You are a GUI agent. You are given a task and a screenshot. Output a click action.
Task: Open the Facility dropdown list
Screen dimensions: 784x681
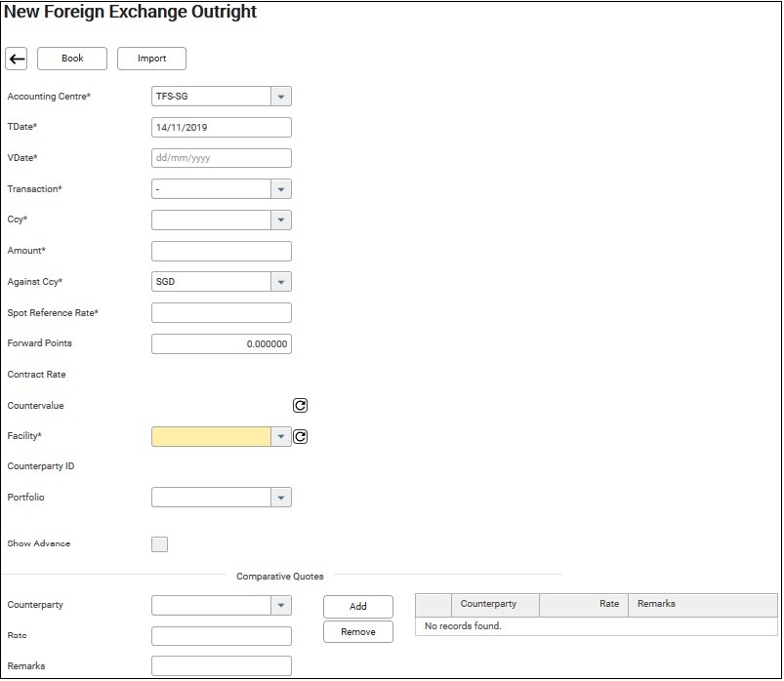pos(281,437)
